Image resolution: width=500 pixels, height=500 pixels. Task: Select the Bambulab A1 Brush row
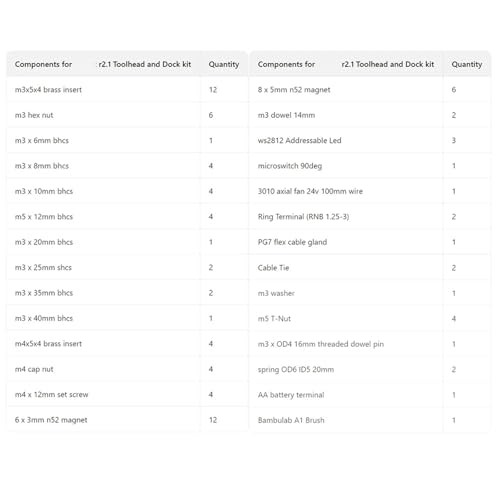pos(370,420)
